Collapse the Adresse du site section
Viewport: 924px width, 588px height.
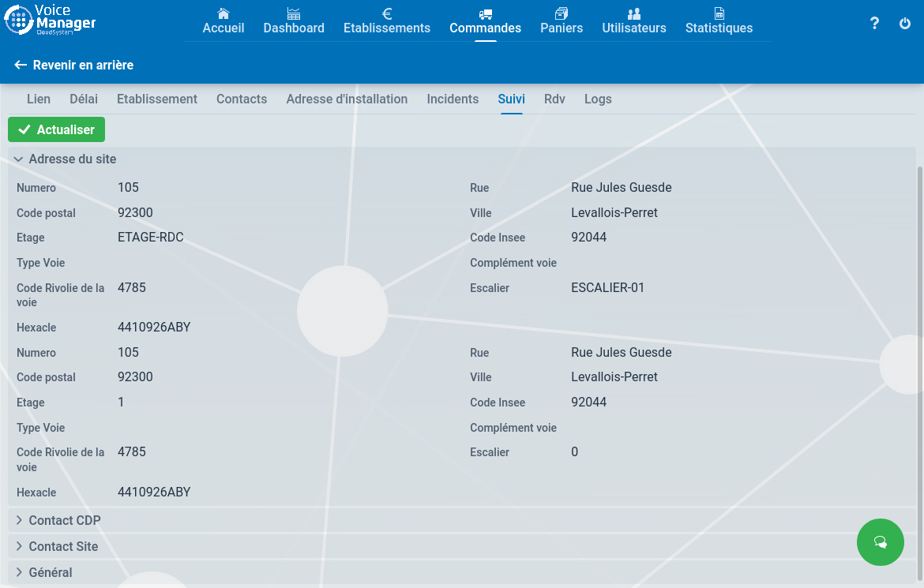tap(462, 159)
